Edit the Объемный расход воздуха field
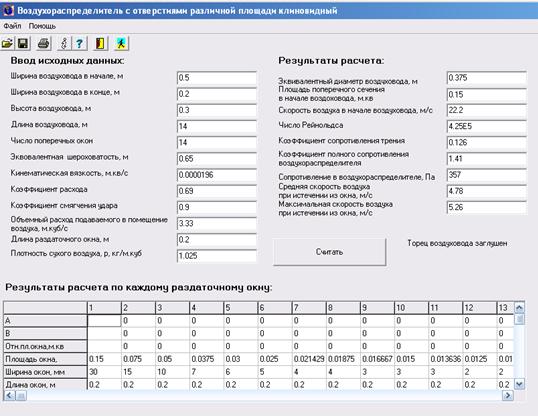The width and height of the screenshot is (538, 416). click(217, 223)
